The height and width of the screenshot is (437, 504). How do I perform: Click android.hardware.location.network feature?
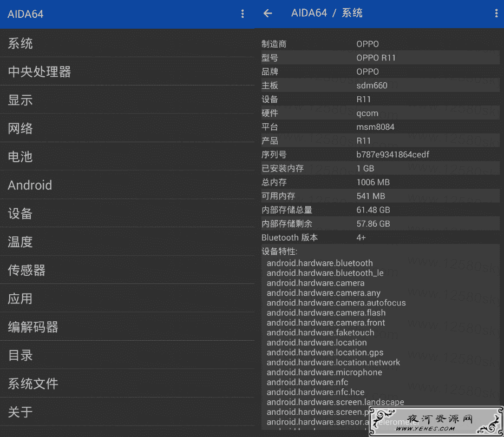tap(333, 362)
